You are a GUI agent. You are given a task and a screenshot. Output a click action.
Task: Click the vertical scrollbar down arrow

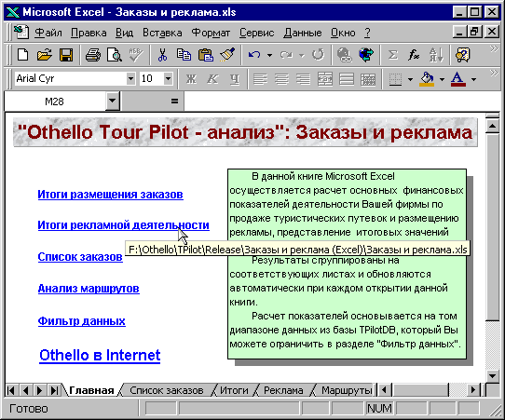tap(493, 375)
